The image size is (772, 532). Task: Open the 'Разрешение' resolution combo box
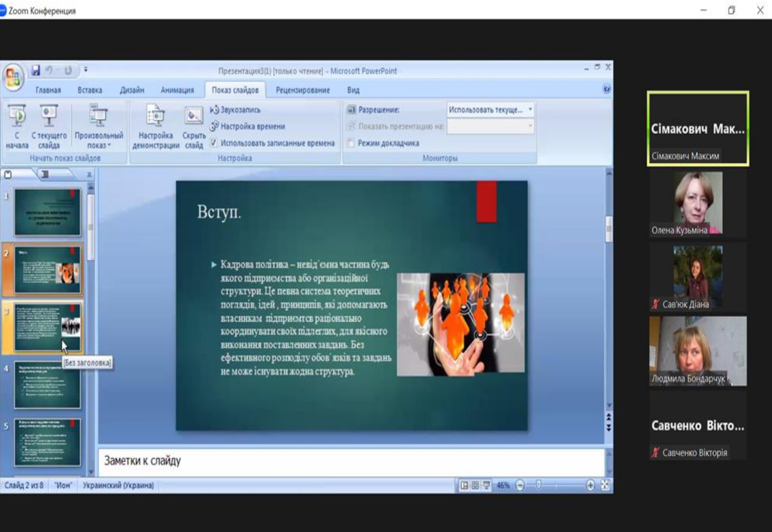[x=489, y=110]
